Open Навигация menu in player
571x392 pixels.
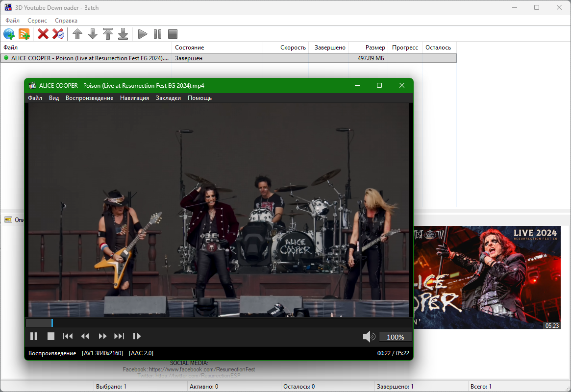point(134,98)
